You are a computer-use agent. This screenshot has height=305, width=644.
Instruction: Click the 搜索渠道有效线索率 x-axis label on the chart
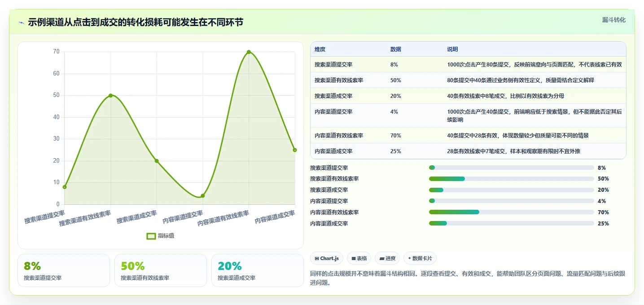pos(85,218)
